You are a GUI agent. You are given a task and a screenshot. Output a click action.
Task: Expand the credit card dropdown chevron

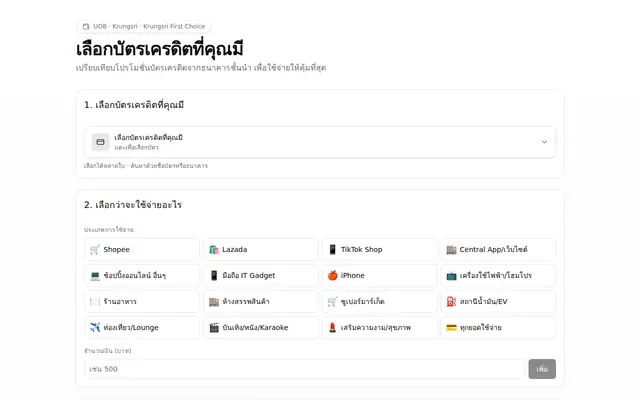[x=544, y=142]
